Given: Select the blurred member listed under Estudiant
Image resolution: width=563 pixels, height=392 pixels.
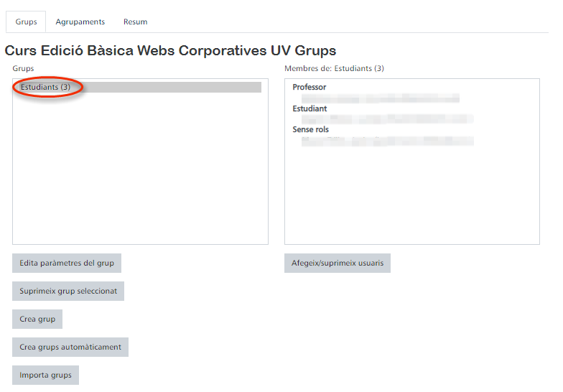Looking at the screenshot, I should pos(388,119).
